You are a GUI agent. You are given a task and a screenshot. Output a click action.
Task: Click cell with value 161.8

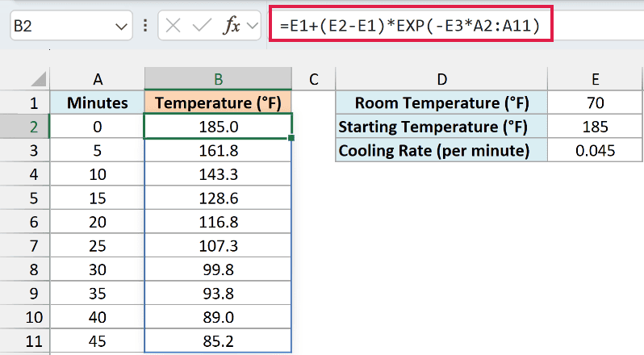(x=218, y=151)
